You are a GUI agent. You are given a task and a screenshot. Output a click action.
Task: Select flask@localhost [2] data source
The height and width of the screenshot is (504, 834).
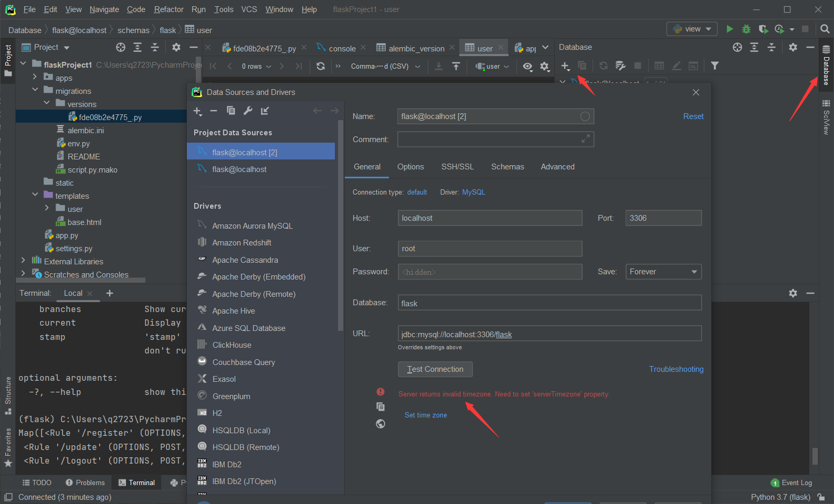261,152
